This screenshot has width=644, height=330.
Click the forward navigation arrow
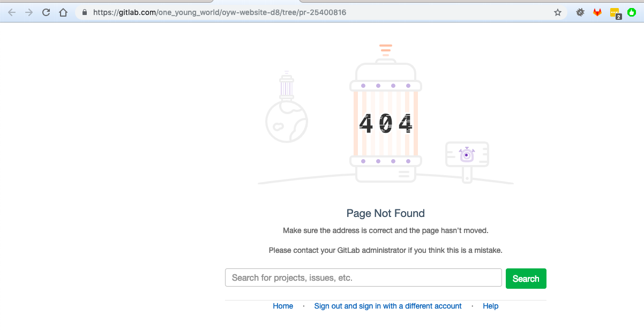(x=27, y=12)
